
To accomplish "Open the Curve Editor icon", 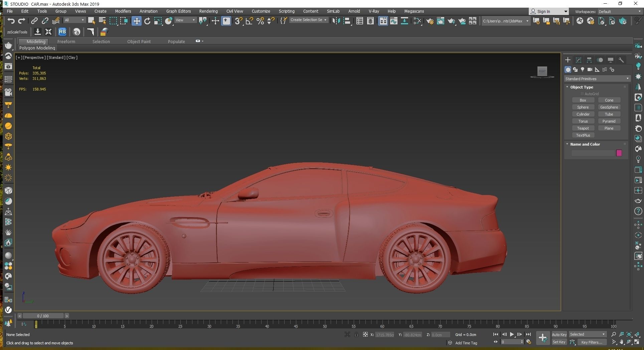I will (393, 21).
